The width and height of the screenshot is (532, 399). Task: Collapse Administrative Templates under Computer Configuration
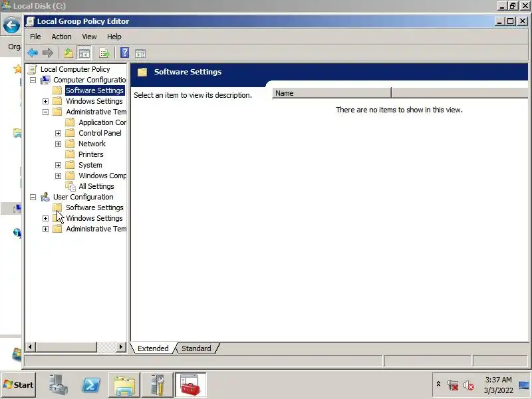pyautogui.click(x=45, y=112)
